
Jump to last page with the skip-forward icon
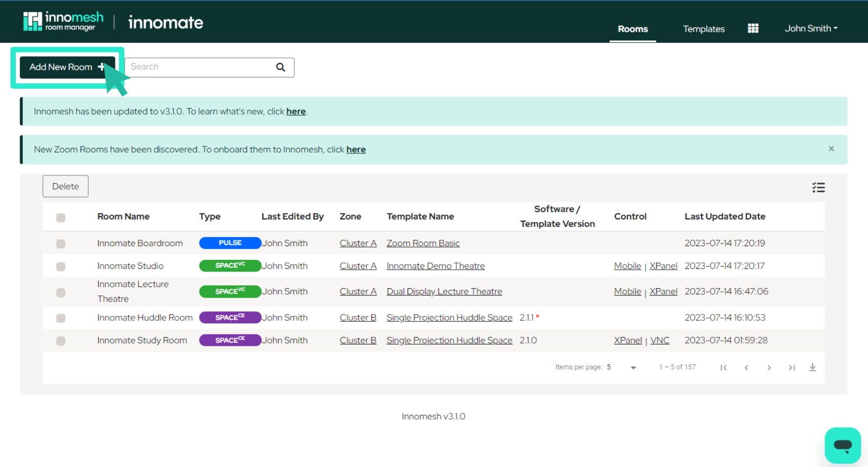[x=792, y=367]
